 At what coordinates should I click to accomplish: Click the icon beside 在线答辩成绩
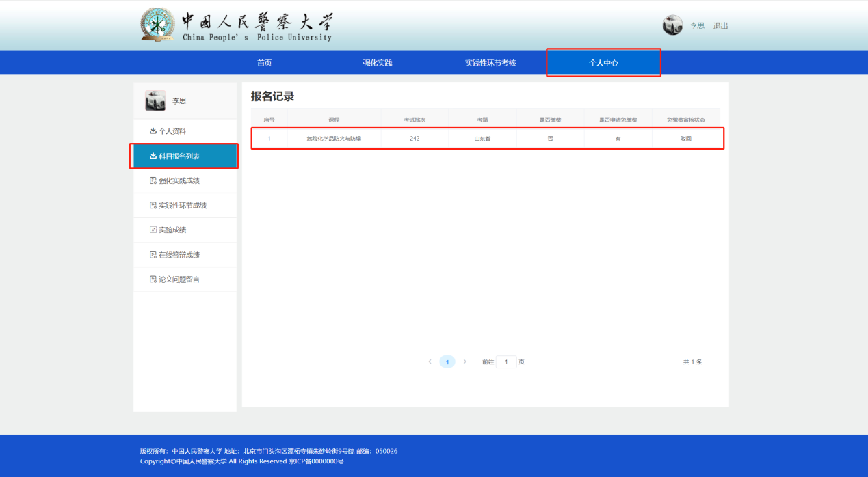point(153,255)
